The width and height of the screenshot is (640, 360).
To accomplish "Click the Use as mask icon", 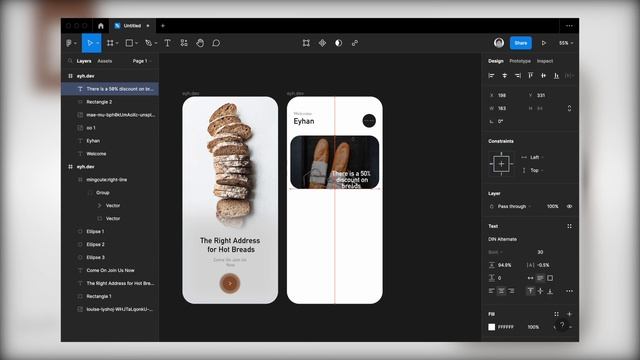I will point(338,43).
